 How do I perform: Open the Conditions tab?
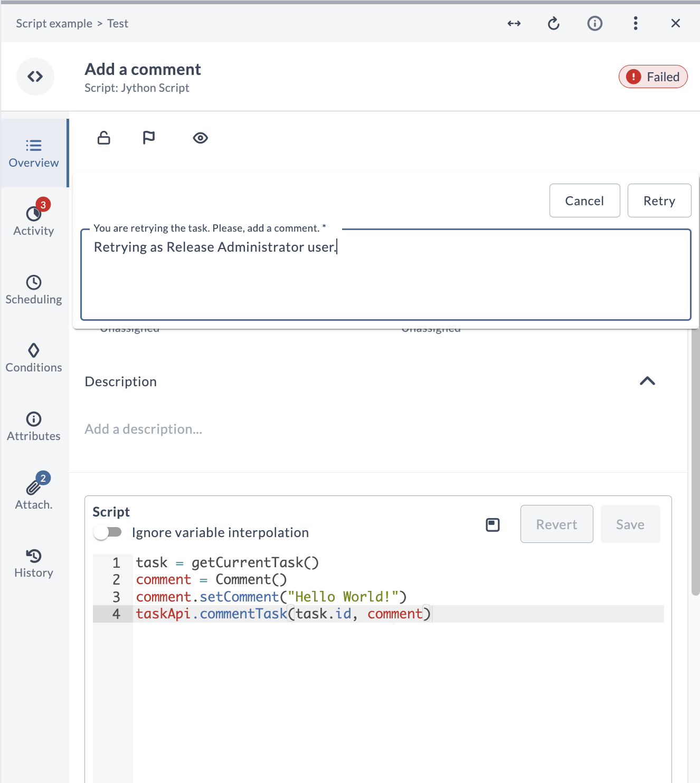pyautogui.click(x=34, y=357)
